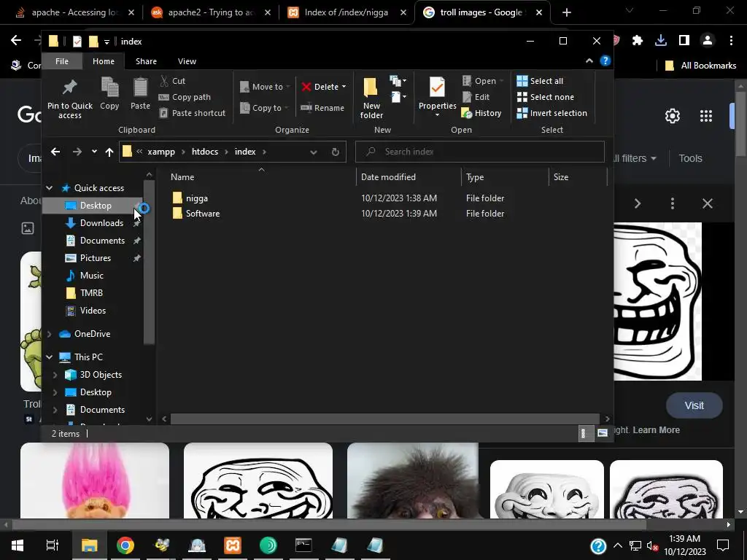
Task: Refresh the index folder view
Action: click(336, 152)
